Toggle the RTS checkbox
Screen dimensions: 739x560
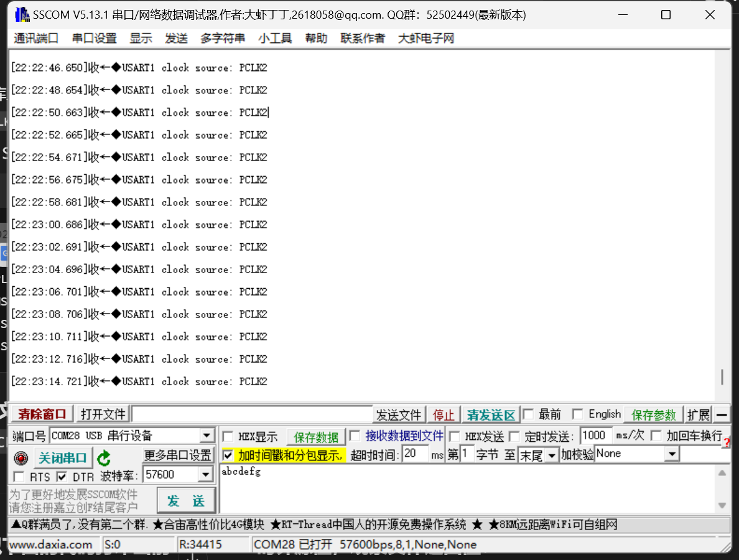19,477
